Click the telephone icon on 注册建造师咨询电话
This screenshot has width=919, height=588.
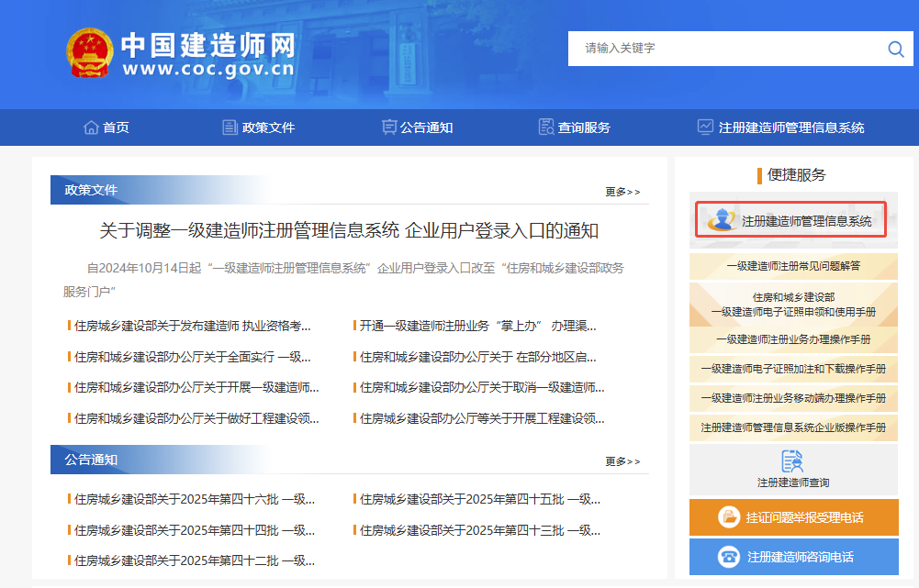pos(730,557)
